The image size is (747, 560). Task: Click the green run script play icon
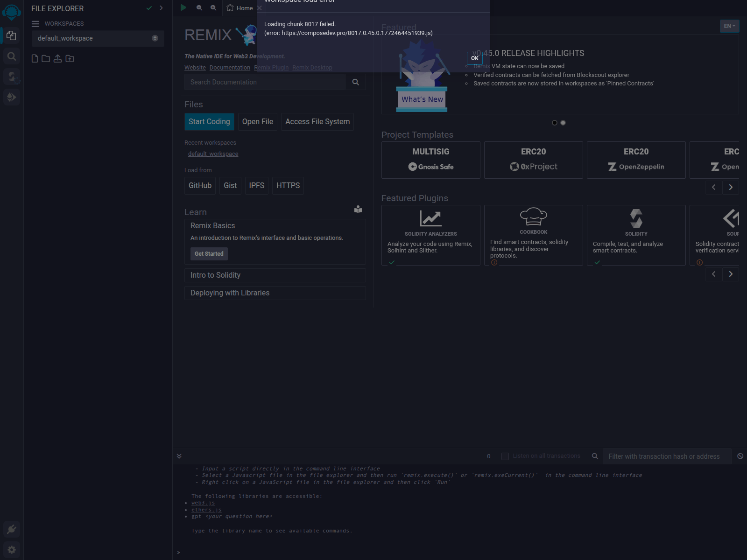coord(183,7)
